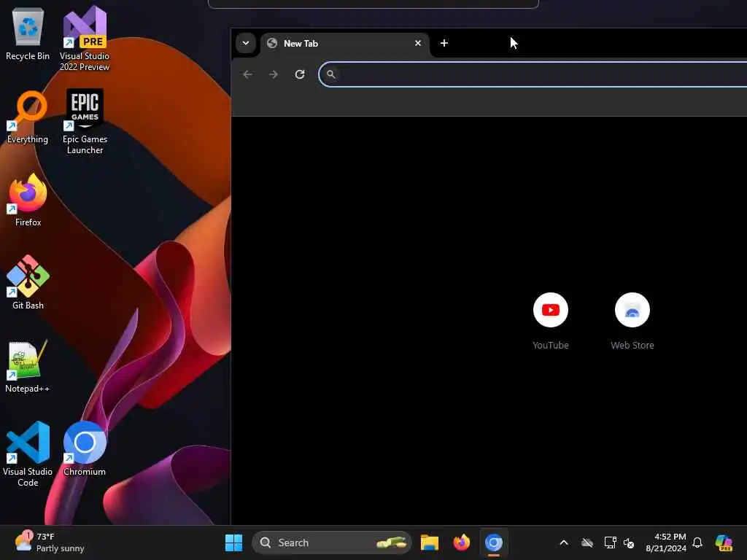
Task: Close the New Tab tab
Action: [x=418, y=43]
